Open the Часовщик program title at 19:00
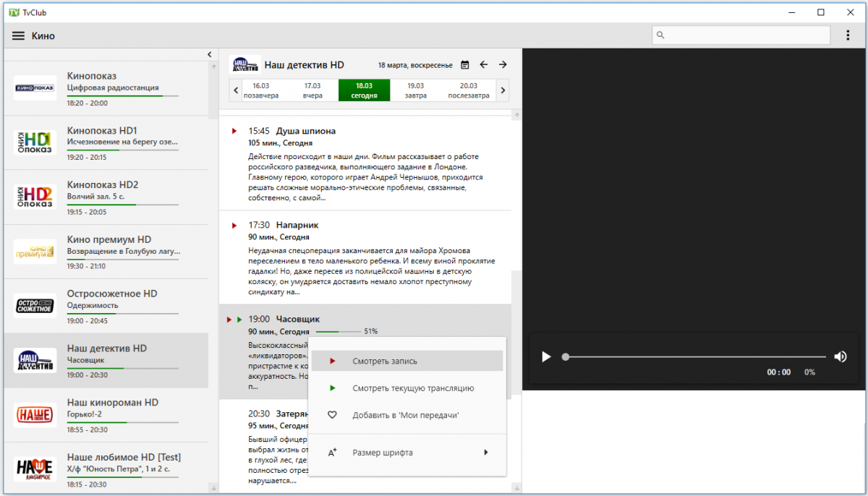Image resolution: width=868 pixels, height=496 pixels. click(298, 319)
